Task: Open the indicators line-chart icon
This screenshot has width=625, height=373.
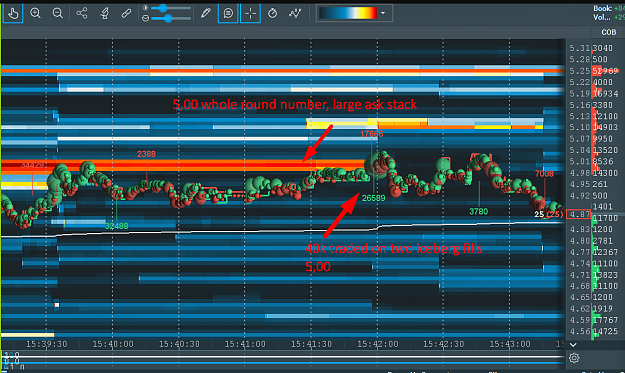Action: [295, 14]
